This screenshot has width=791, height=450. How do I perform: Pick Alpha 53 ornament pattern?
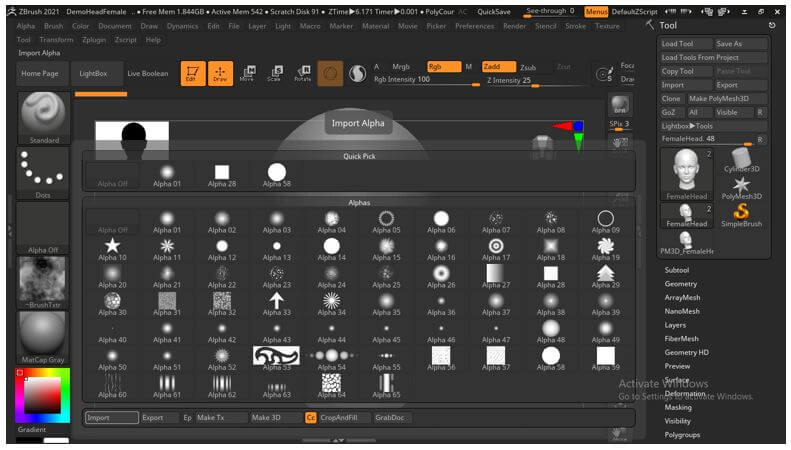click(x=276, y=359)
